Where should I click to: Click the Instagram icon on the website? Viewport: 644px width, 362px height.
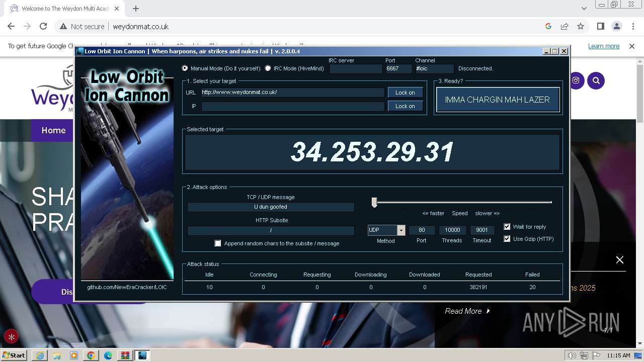576,80
